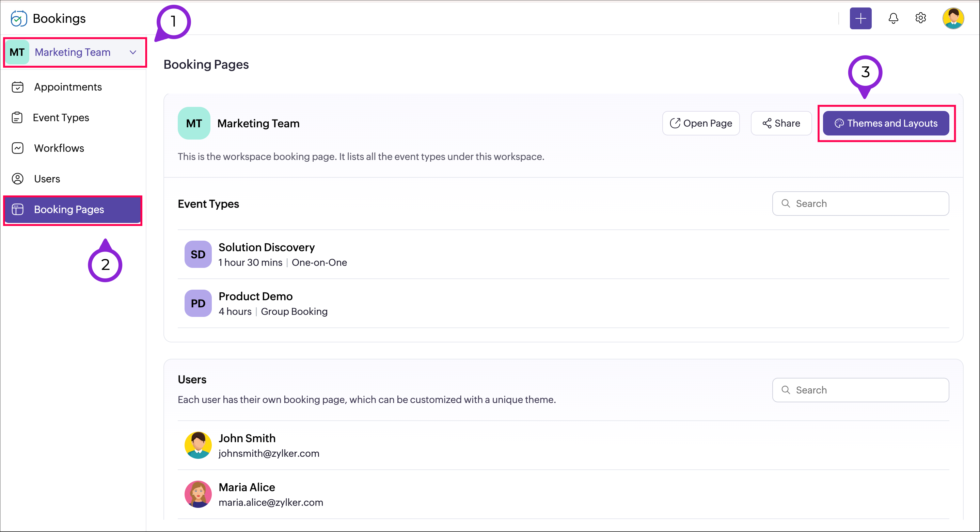Open settings gear icon

click(x=920, y=18)
